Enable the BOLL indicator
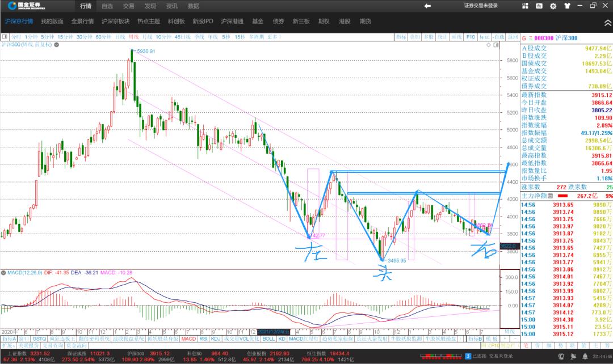 (268, 338)
